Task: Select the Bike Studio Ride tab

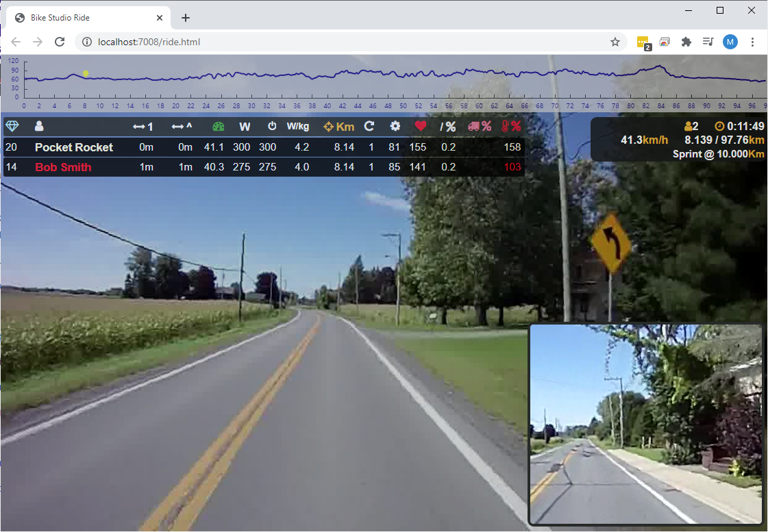Action: [88, 18]
